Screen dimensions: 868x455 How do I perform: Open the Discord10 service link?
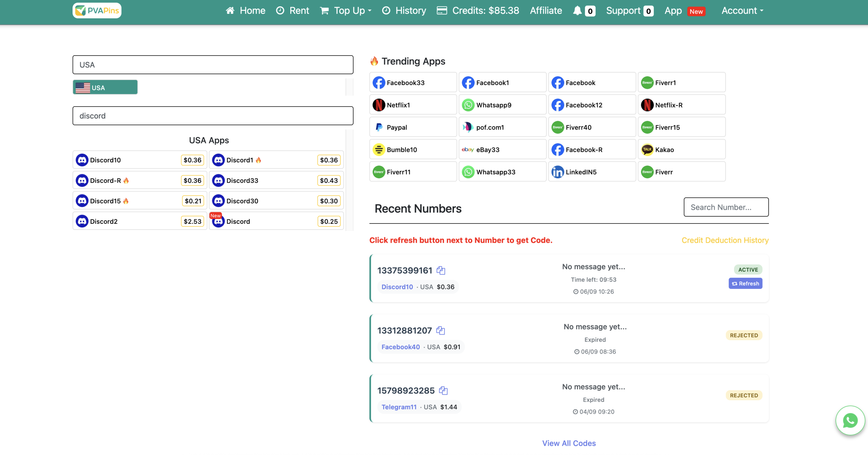tap(397, 287)
